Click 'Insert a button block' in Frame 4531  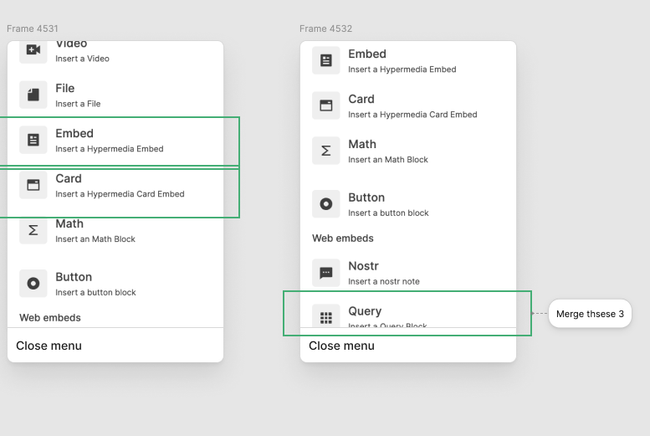coord(96,292)
